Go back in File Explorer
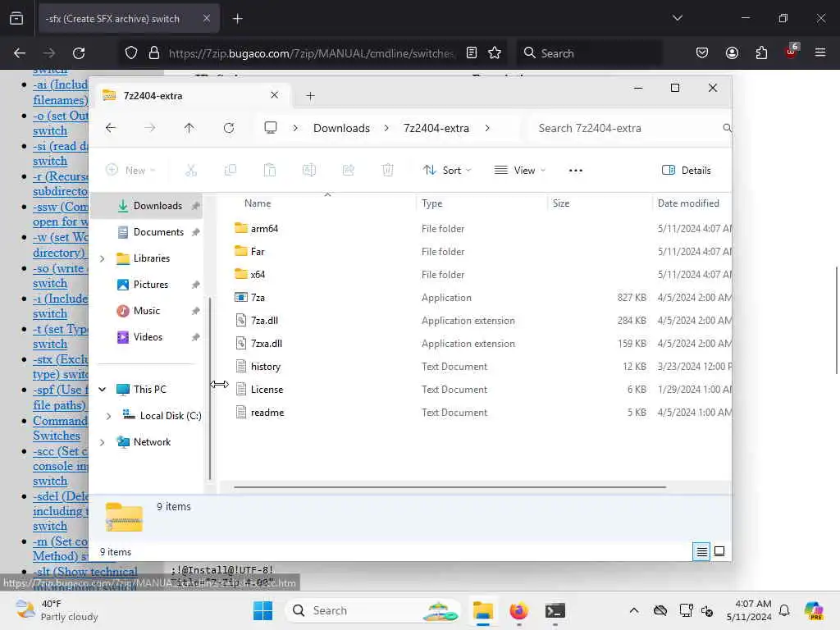 coord(111,128)
